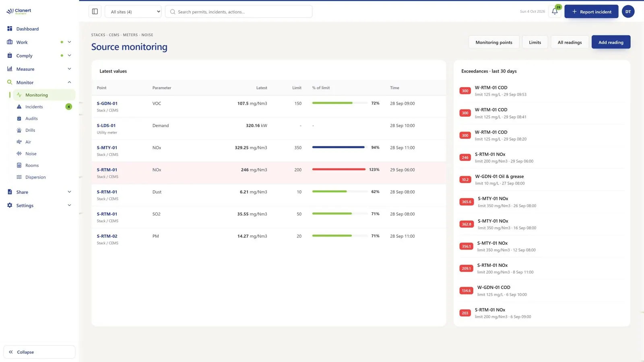Open Incidents under Monitor
Viewport: 644px width, 362px height.
[34, 107]
